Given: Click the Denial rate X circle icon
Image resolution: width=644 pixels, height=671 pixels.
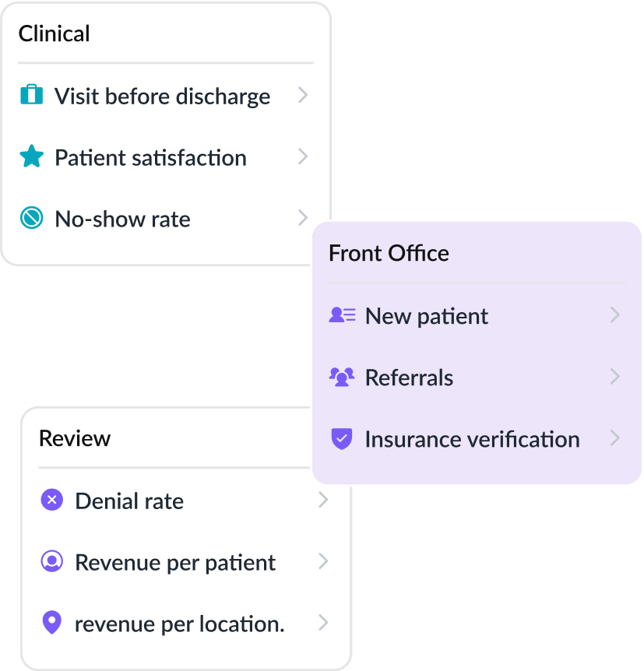Looking at the screenshot, I should tap(51, 500).
